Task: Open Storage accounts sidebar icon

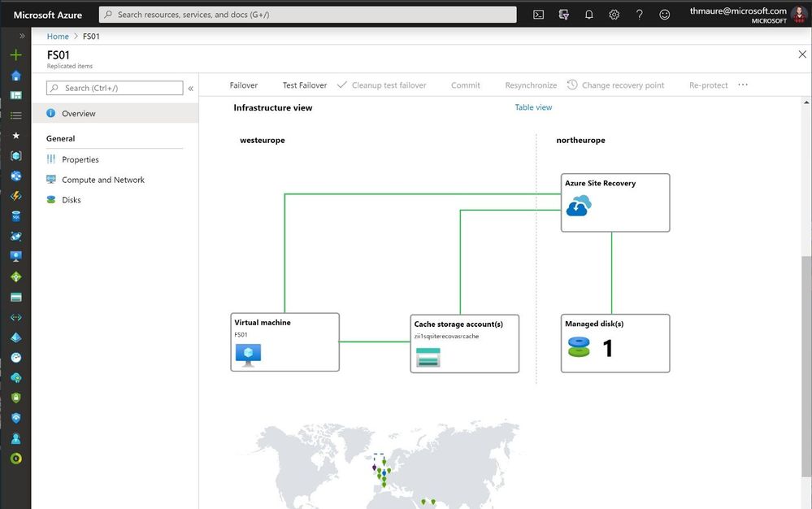Action: point(16,298)
